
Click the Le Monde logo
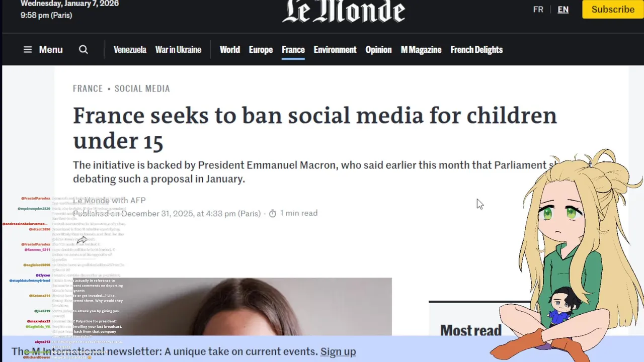point(344,11)
